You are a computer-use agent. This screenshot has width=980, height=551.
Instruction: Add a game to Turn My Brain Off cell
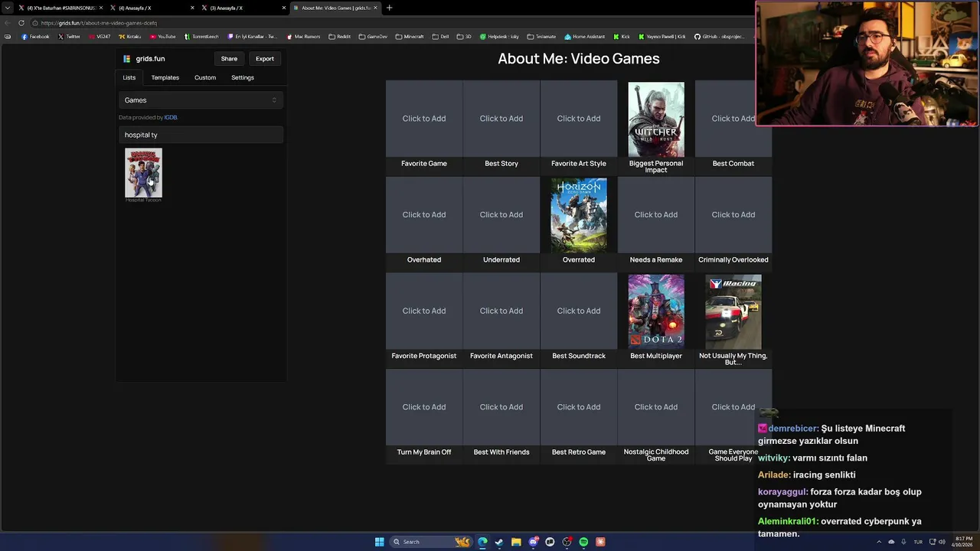coord(424,407)
